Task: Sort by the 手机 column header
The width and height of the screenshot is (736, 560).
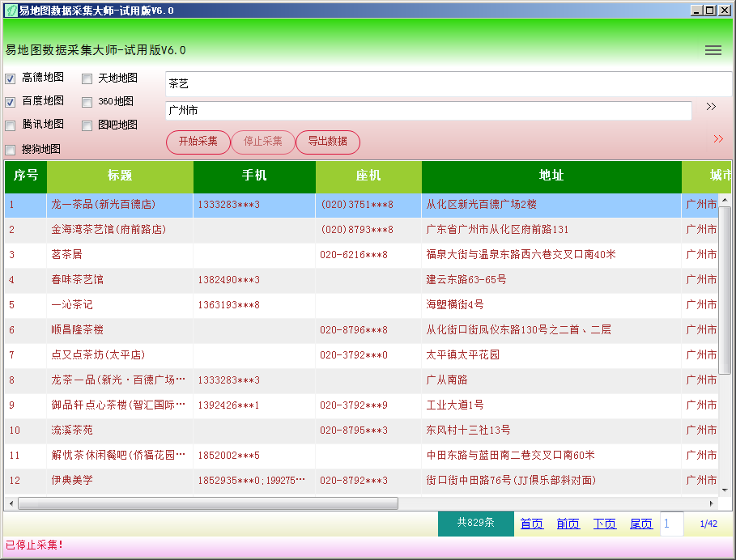Action: tap(253, 176)
